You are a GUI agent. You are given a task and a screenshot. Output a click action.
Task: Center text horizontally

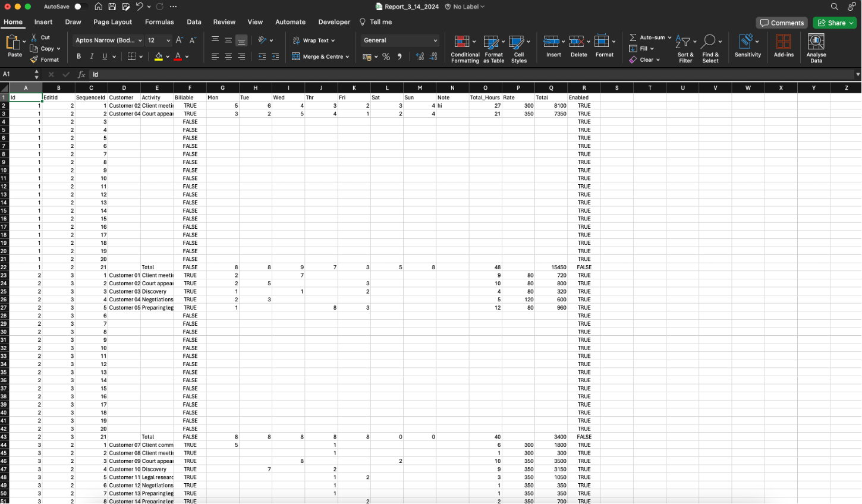[228, 56]
